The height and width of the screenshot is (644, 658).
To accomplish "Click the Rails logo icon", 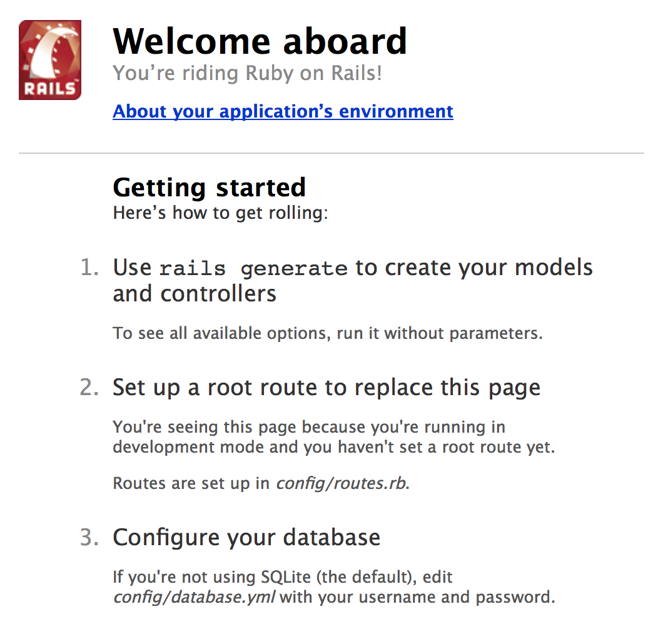I will [x=50, y=60].
